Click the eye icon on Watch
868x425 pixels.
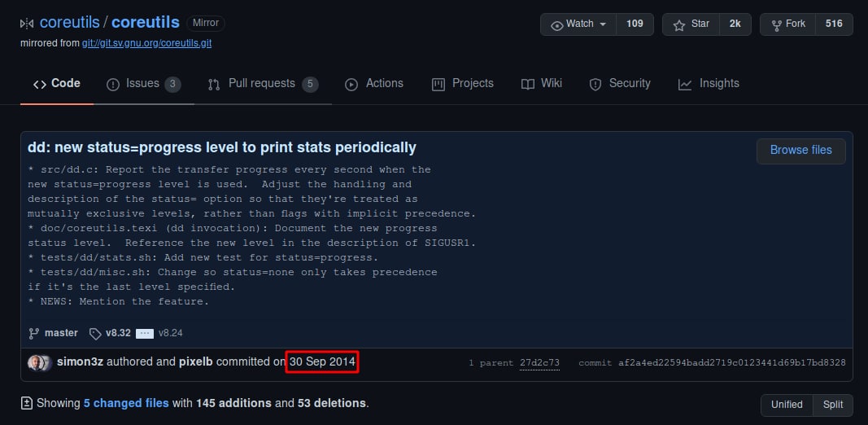point(557,25)
